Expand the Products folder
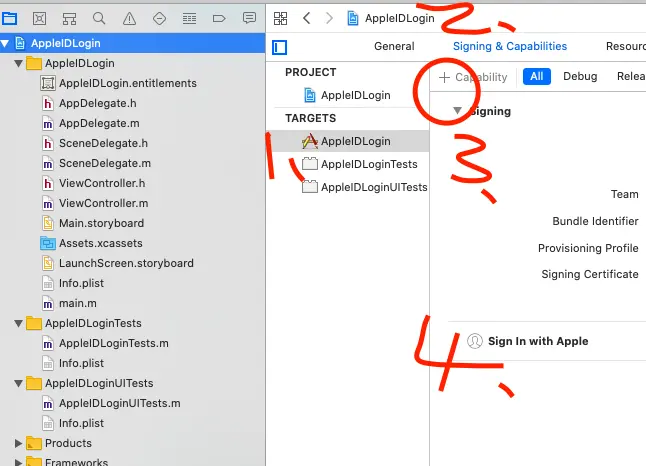Image resolution: width=646 pixels, height=466 pixels. [x=18, y=443]
